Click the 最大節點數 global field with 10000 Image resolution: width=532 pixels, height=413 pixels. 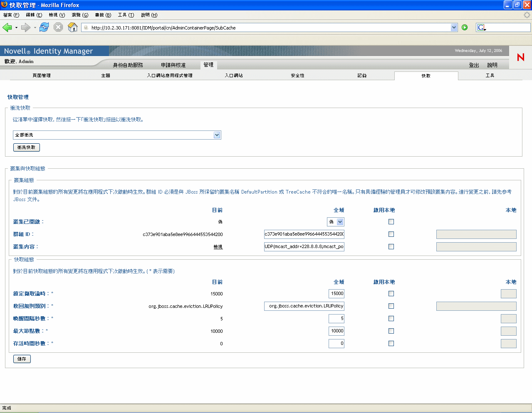(337, 331)
